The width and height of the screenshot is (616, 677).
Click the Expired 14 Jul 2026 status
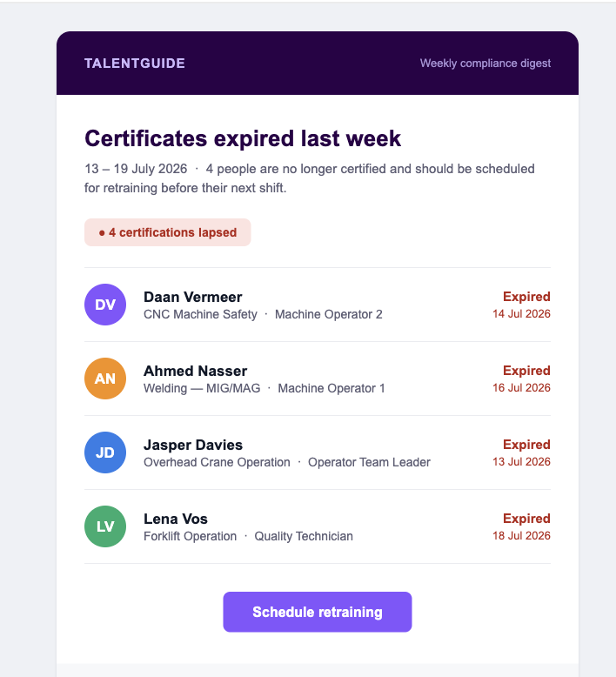[x=521, y=305]
